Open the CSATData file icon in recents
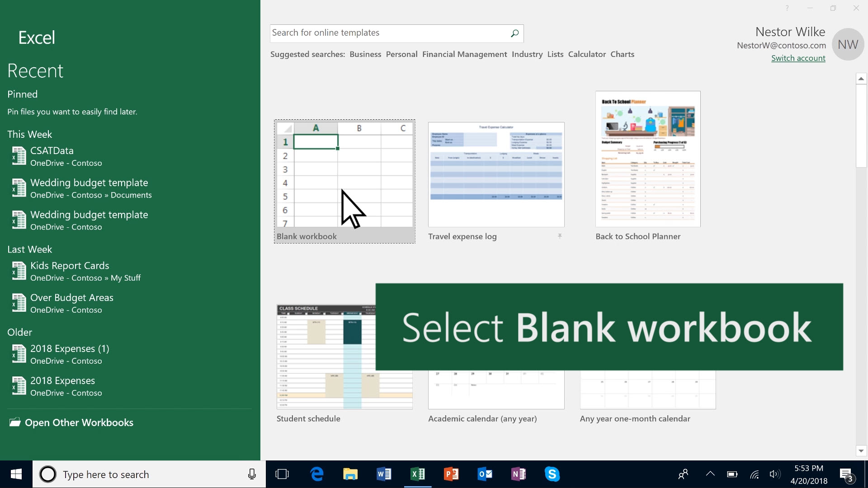The height and width of the screenshot is (488, 868). coord(19,156)
